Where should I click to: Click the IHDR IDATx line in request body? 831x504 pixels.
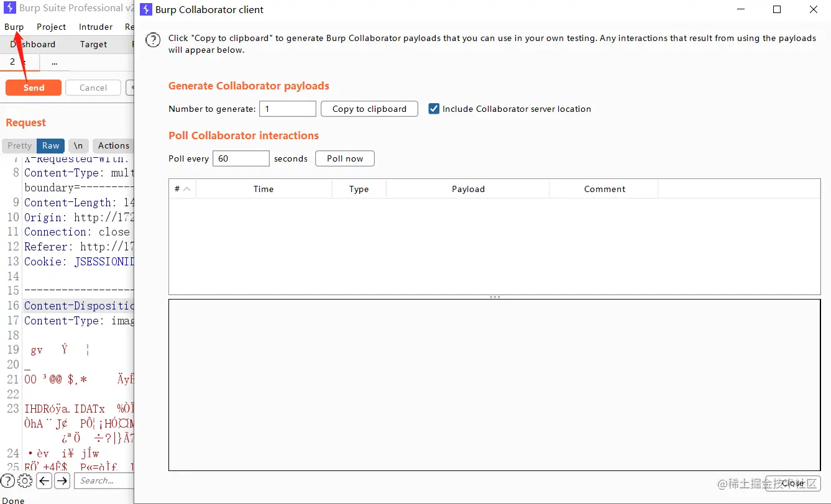point(79,409)
